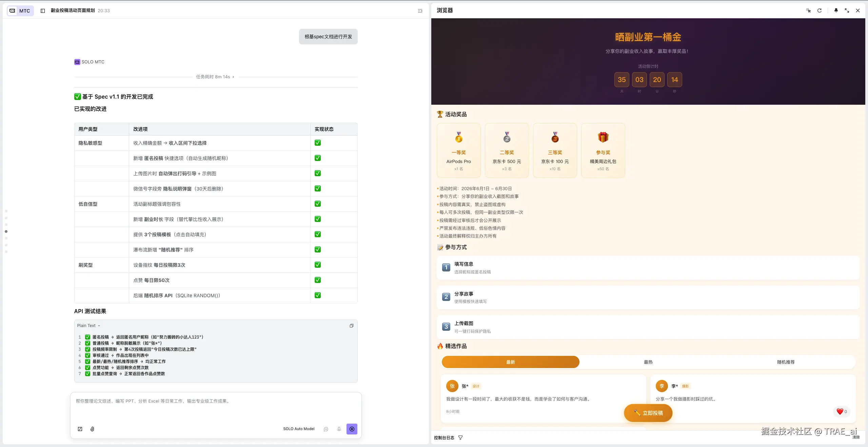Click the 改进项 column header
Image resolution: width=868 pixels, height=447 pixels.
click(220, 129)
